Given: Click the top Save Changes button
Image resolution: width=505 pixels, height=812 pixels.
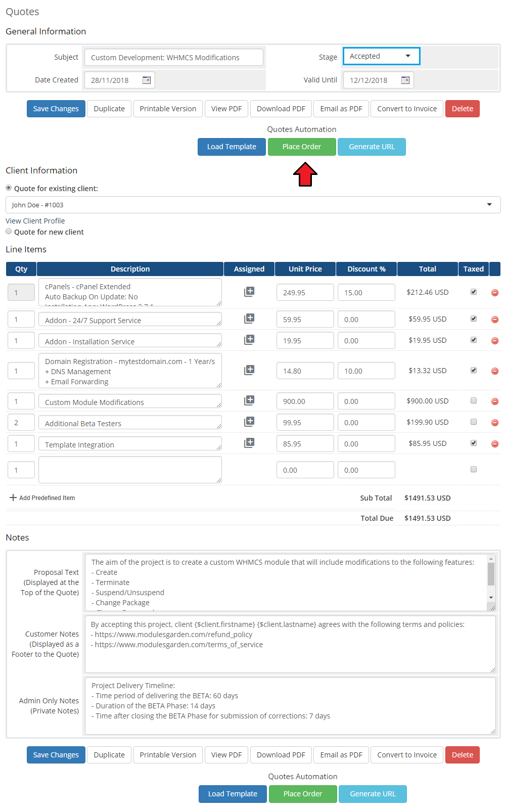Looking at the screenshot, I should pos(56,109).
